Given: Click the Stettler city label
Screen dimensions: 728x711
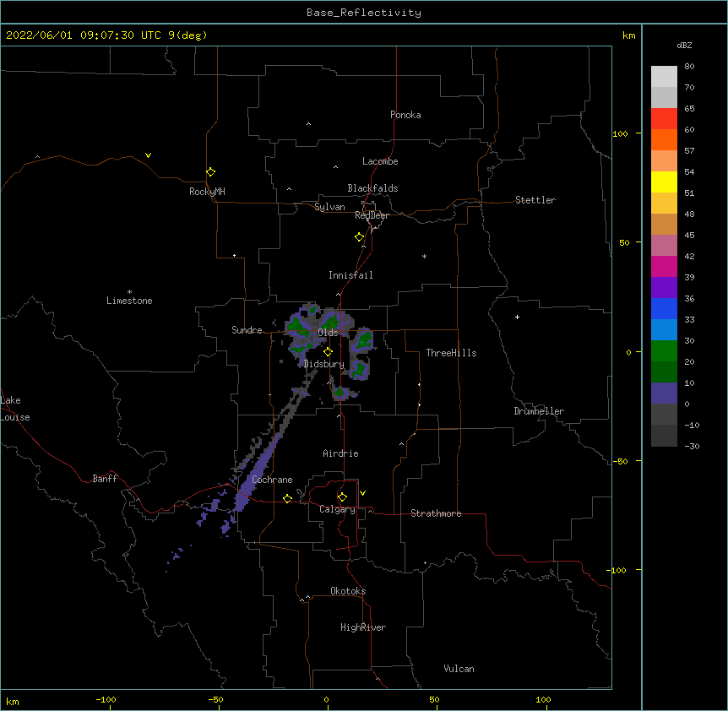Looking at the screenshot, I should 535,200.
